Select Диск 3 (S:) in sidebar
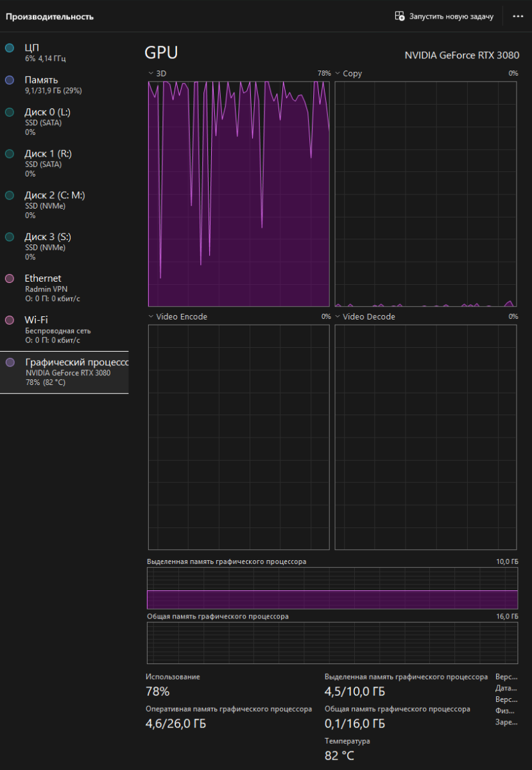The width and height of the screenshot is (532, 770). (x=48, y=237)
